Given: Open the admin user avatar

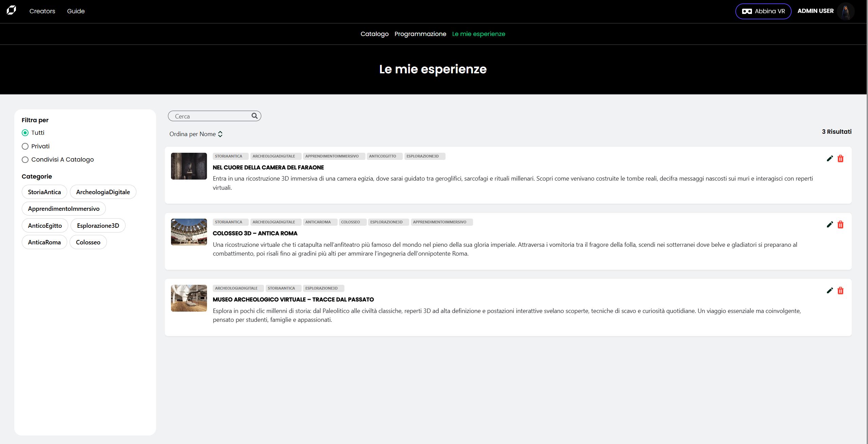Looking at the screenshot, I should 846,11.
